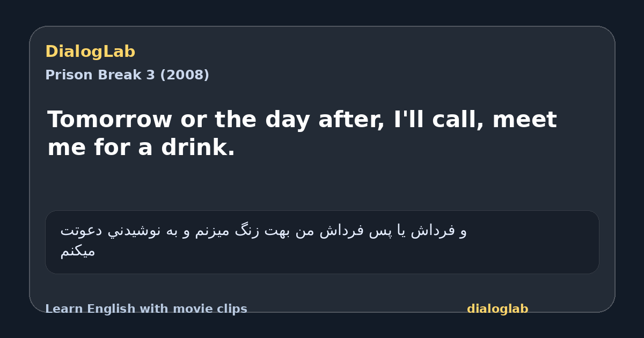This screenshot has width=644, height=338.
Task: Click the word "I'll" in the subtitle
Action: (x=408, y=119)
